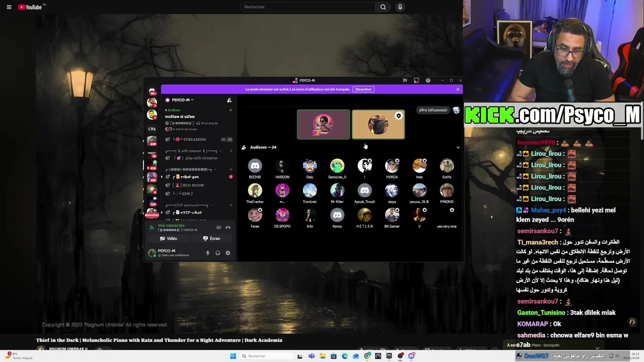Open Mr Killer's audience avatar
Screen dimensions: 644x362
click(337, 191)
